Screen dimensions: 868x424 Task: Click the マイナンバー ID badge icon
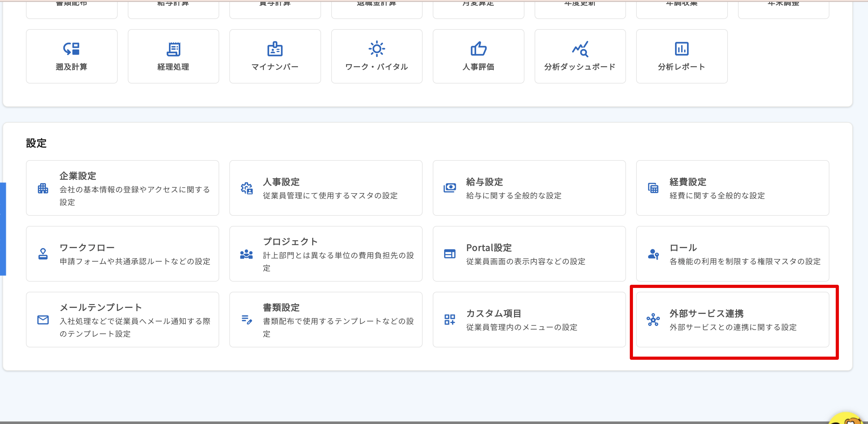click(x=275, y=49)
